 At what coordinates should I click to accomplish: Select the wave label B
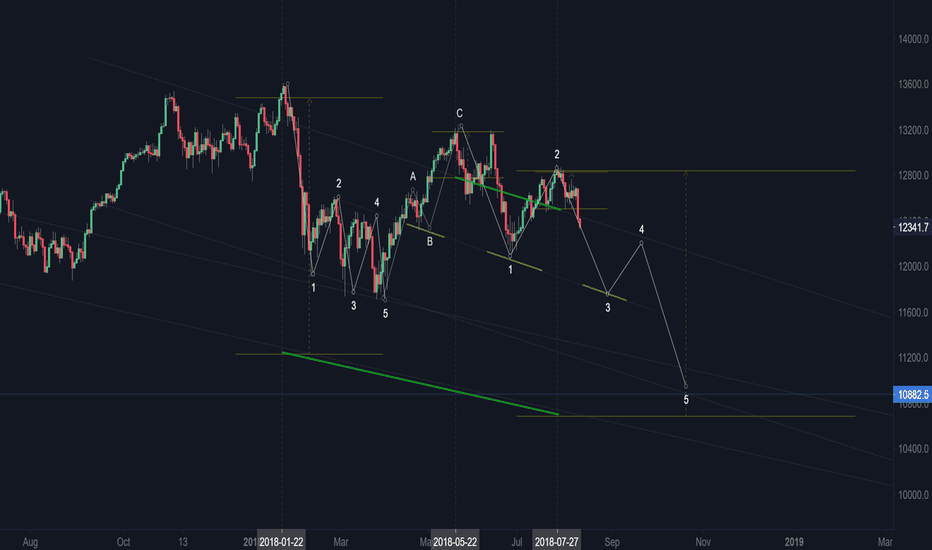(x=430, y=242)
